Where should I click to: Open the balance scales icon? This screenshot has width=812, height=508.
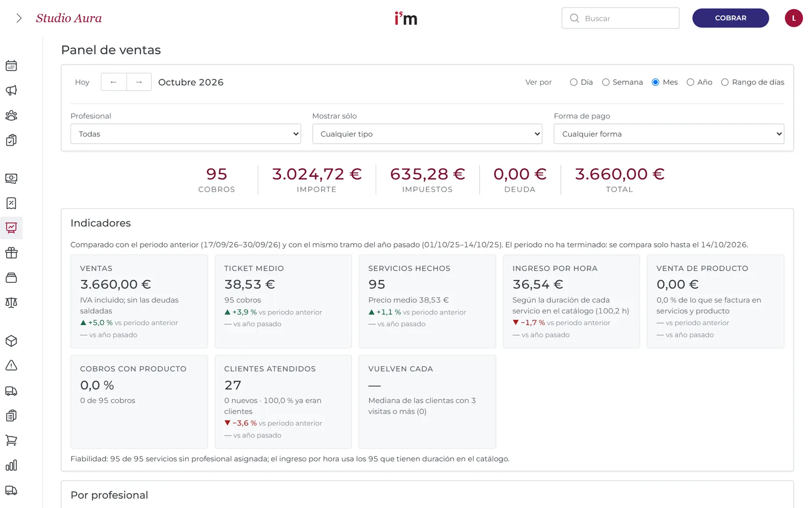pos(11,302)
